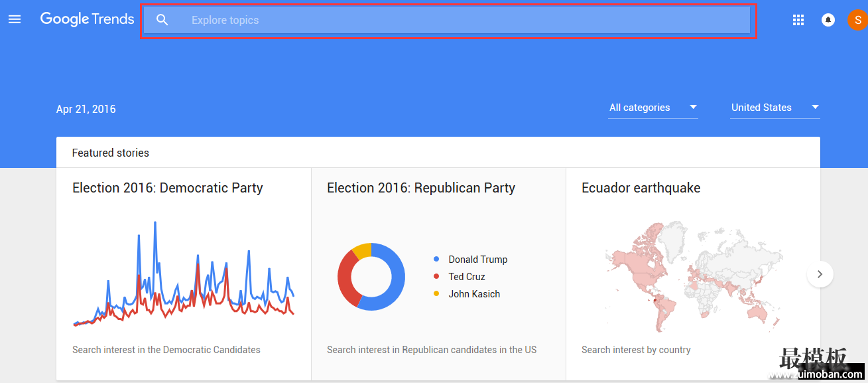The image size is (868, 383).
Task: Open the notifications bell
Action: click(x=828, y=20)
